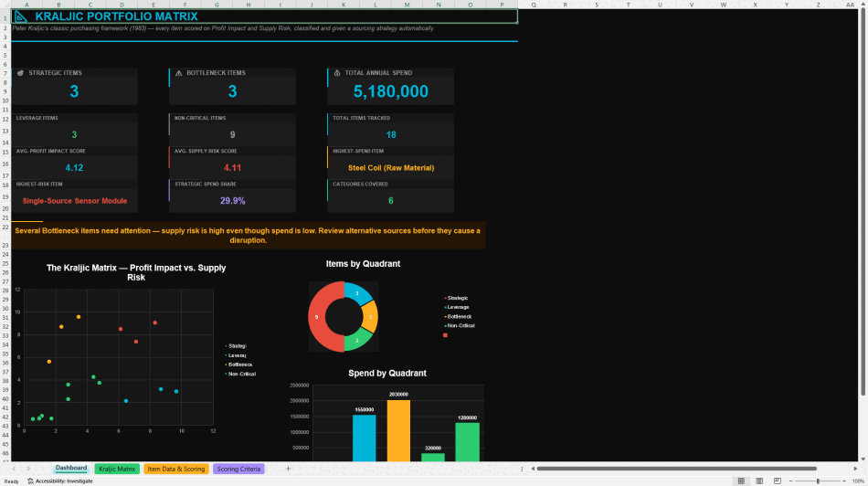The width and height of the screenshot is (868, 486).
Task: Click next sheet navigation arrow
Action: pyautogui.click(x=28, y=469)
